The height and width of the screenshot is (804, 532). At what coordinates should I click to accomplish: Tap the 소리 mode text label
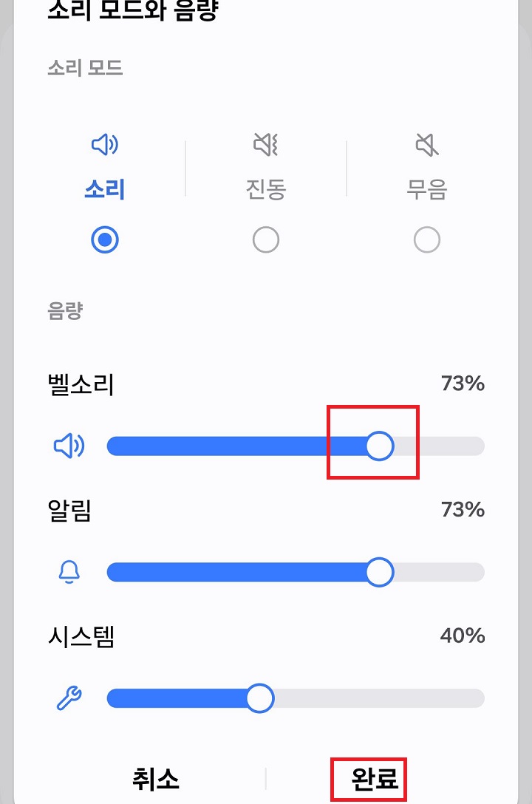[x=104, y=190]
